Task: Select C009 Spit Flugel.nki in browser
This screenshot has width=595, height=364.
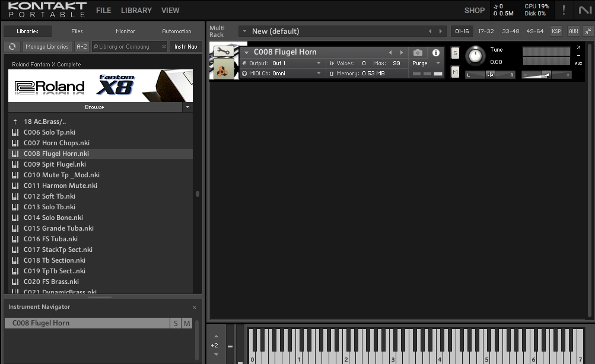Action: (x=101, y=164)
